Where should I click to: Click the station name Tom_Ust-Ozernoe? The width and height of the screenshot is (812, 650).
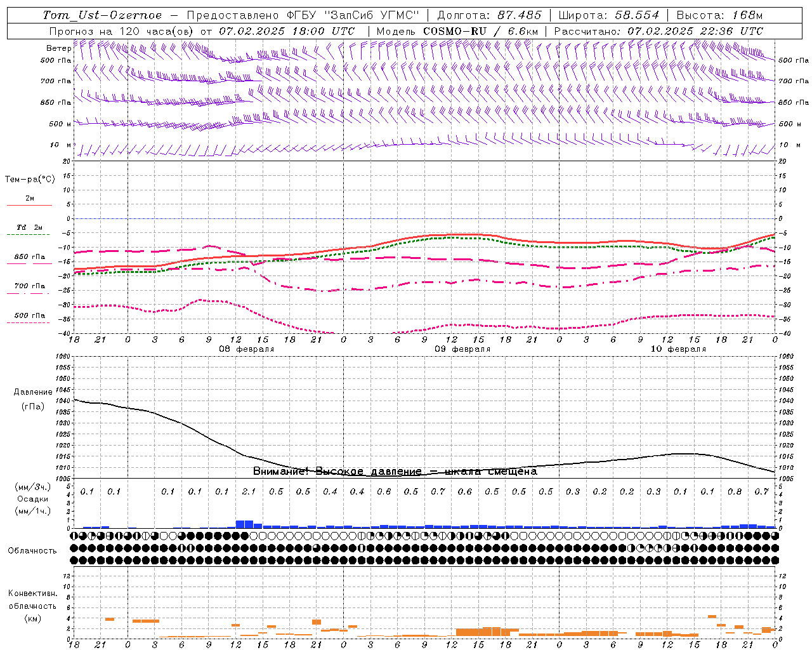pos(102,15)
